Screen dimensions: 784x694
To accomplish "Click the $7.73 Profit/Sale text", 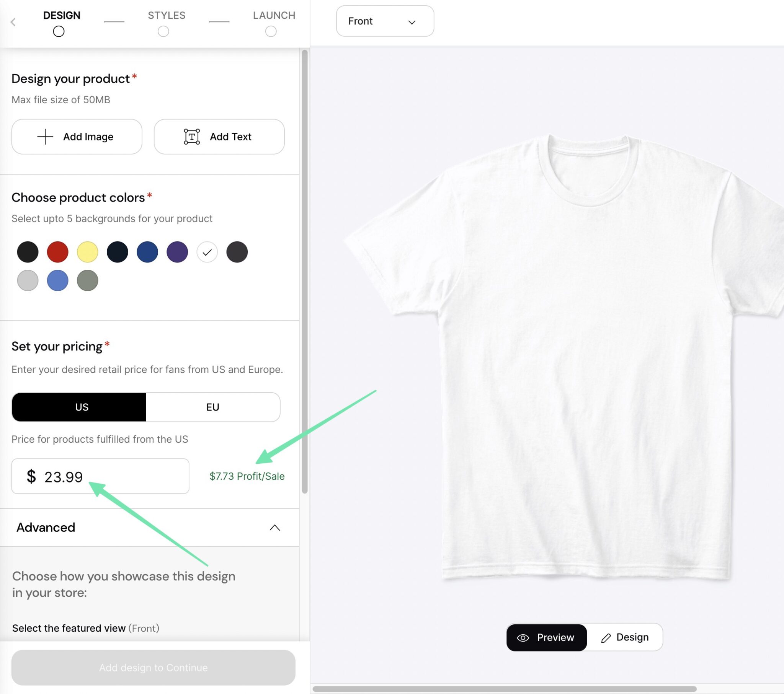I will [247, 476].
